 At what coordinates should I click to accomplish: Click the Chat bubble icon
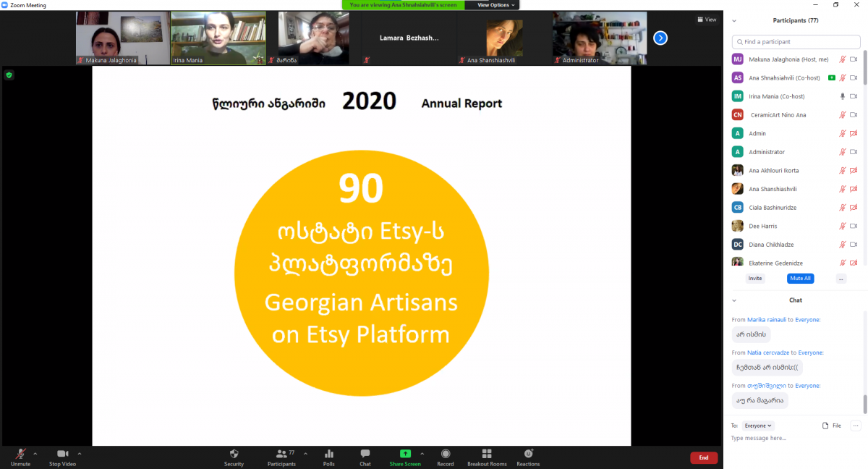click(365, 454)
